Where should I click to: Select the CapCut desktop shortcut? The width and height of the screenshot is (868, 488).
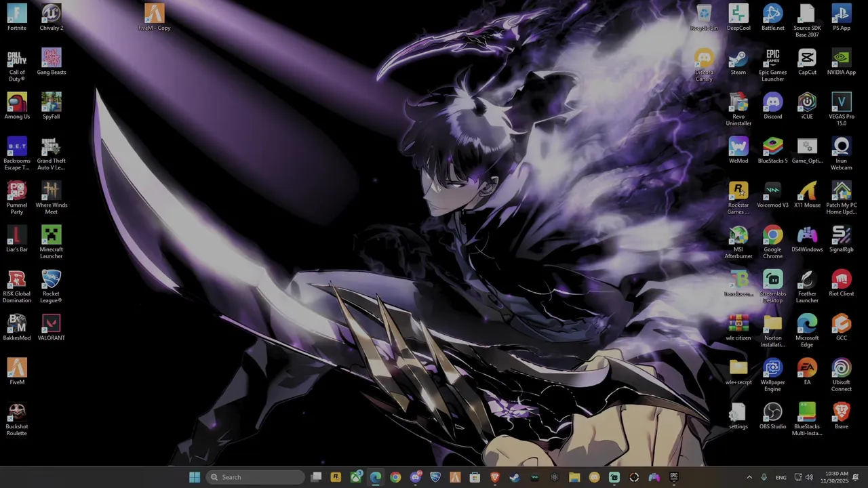[x=807, y=62]
